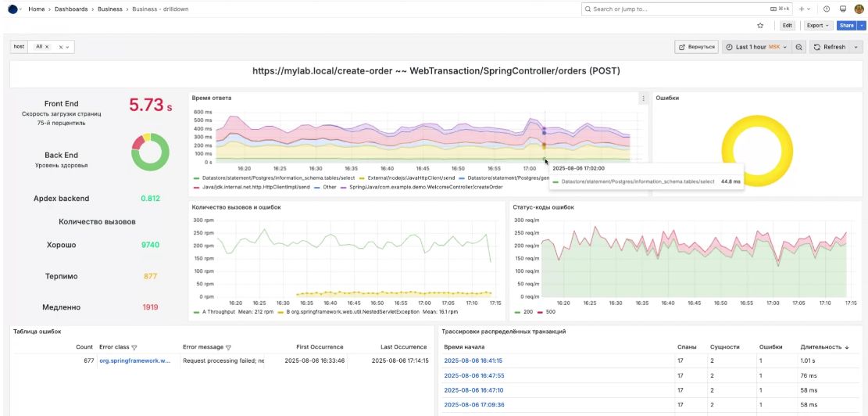Open the user avatar profile menu

[859, 9]
